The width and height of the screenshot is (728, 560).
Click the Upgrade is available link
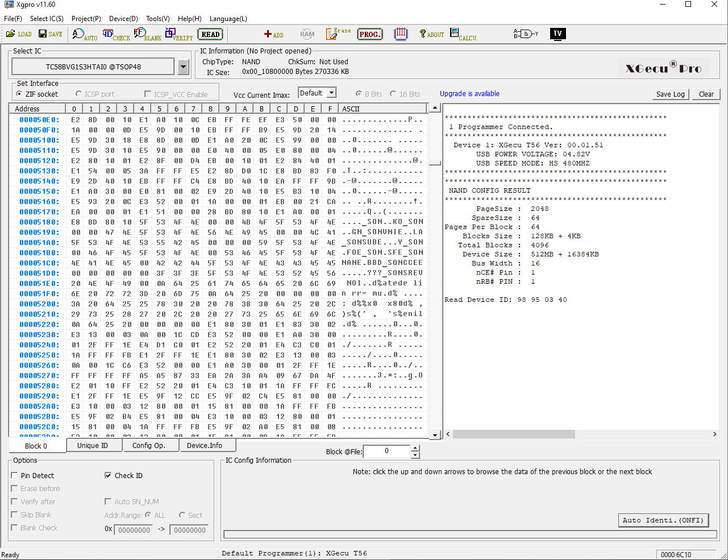pos(469,94)
